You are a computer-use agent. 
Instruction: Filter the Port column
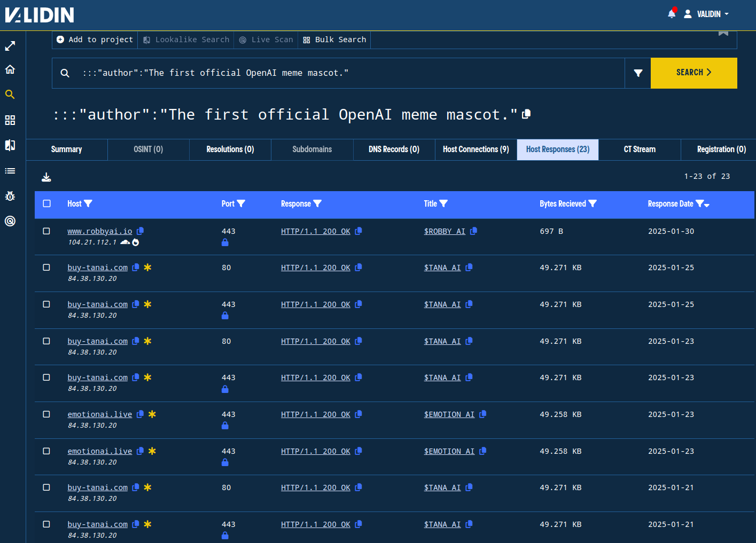click(241, 203)
